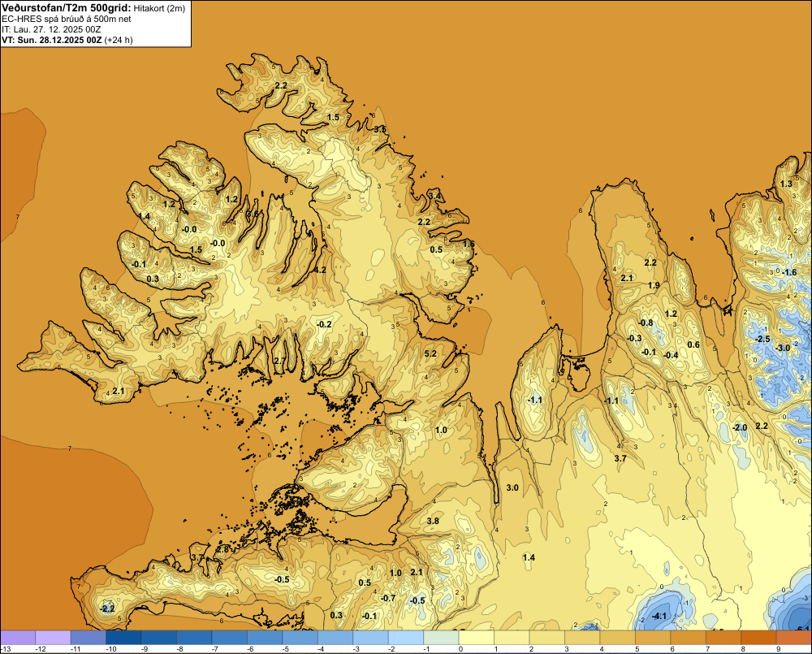Image resolution: width=812 pixels, height=654 pixels.
Task: Click the 2.8 temperature reading
Action: [x=222, y=549]
